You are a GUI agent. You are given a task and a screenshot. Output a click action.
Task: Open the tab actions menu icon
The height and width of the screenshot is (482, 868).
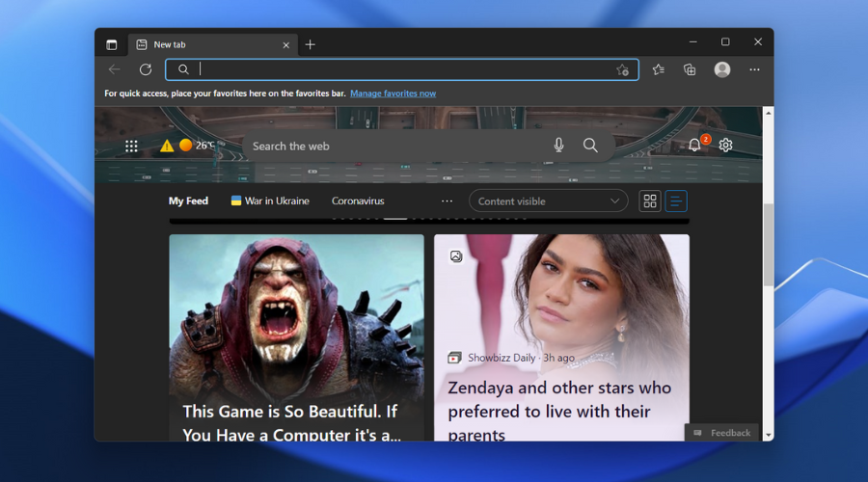111,44
